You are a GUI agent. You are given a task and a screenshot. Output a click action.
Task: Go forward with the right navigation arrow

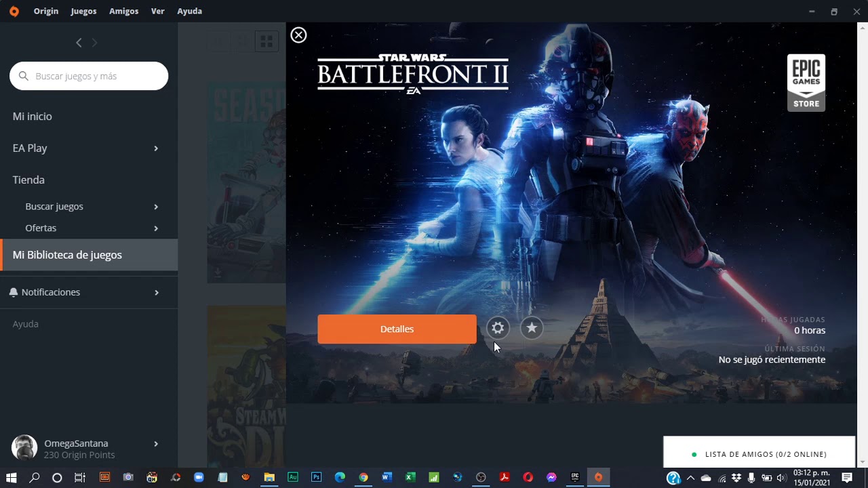pos(94,43)
